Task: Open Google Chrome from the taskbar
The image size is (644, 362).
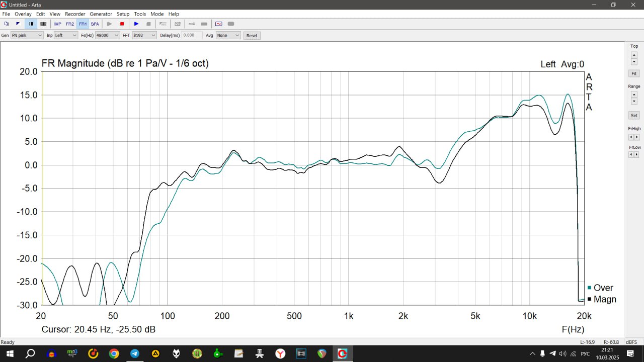Action: click(114, 353)
